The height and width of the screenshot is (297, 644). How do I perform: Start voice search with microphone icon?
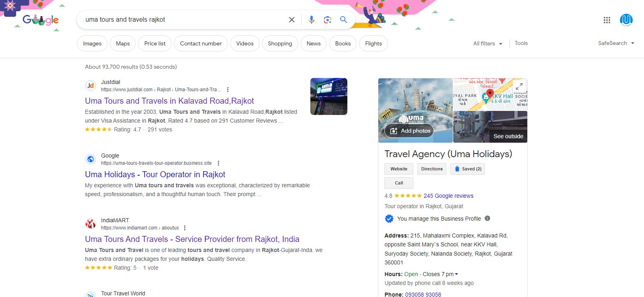[311, 20]
